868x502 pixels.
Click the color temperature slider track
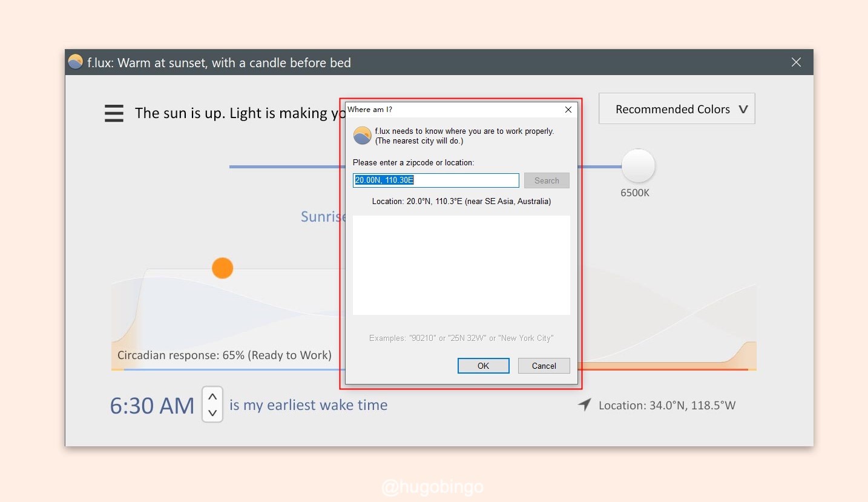click(x=284, y=167)
